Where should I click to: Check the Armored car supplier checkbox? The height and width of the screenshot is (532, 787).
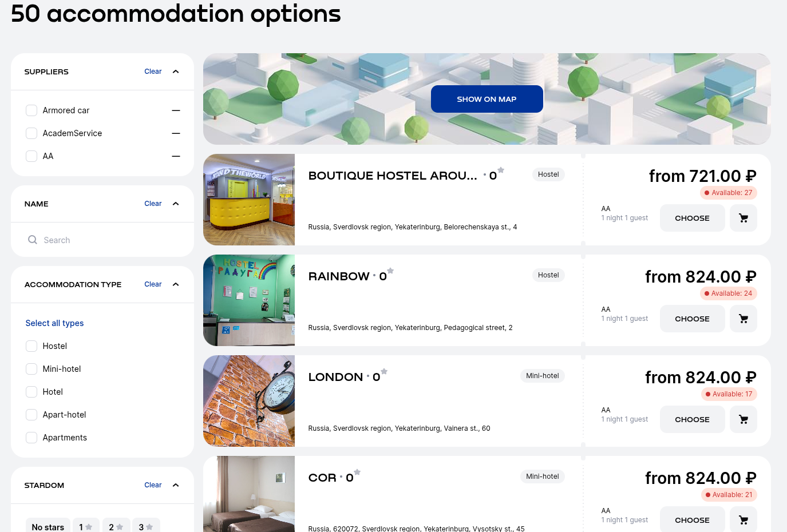point(31,110)
